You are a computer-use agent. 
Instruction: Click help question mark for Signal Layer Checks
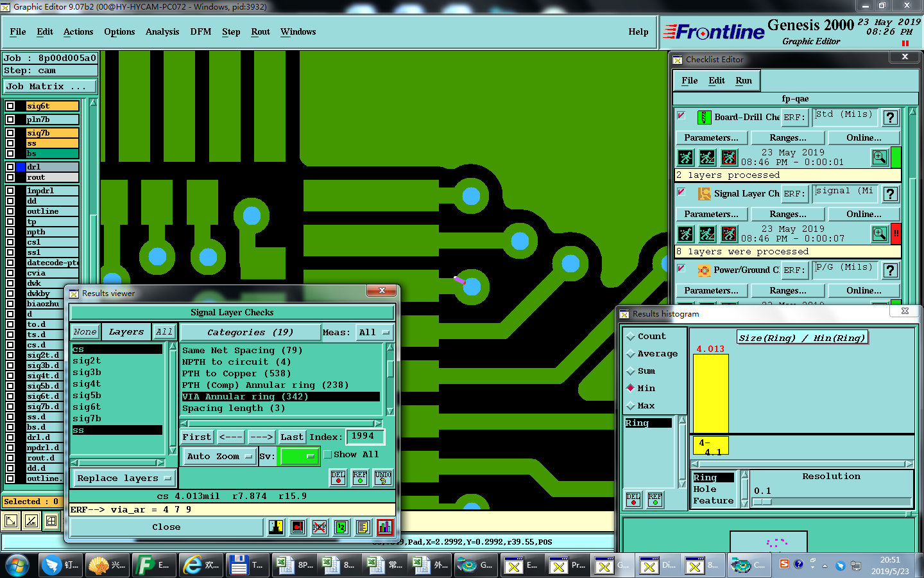point(890,194)
